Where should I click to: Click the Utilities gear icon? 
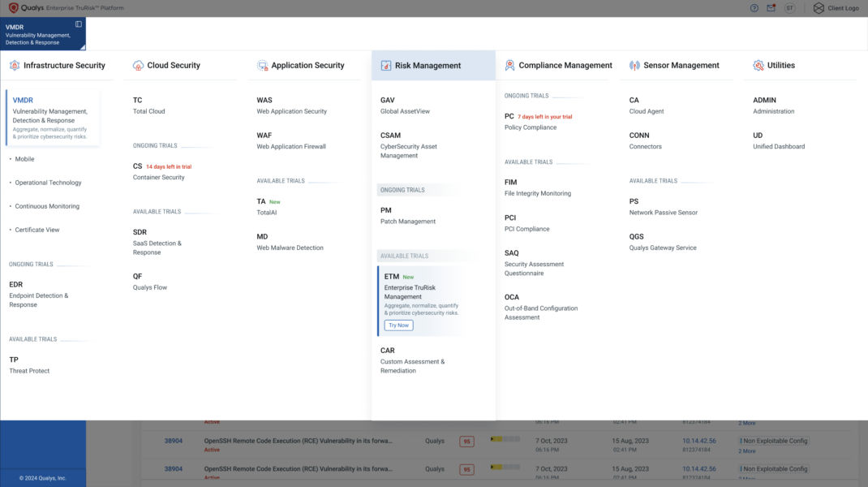tap(758, 65)
